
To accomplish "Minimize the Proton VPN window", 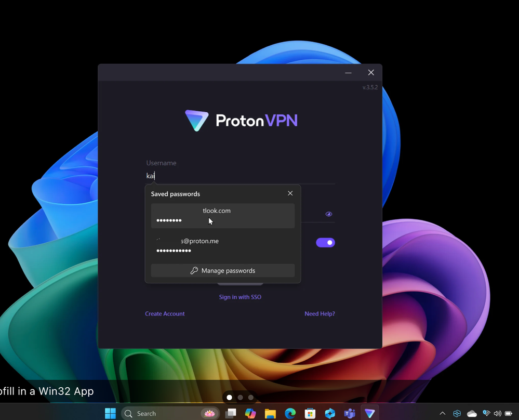I will pyautogui.click(x=348, y=73).
